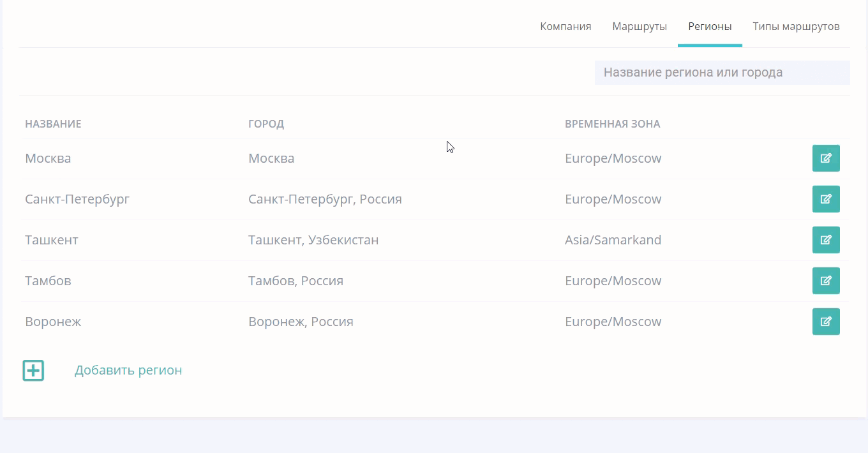This screenshot has width=868, height=453.
Task: Edit the Санкт-Петербург region
Action: click(825, 199)
